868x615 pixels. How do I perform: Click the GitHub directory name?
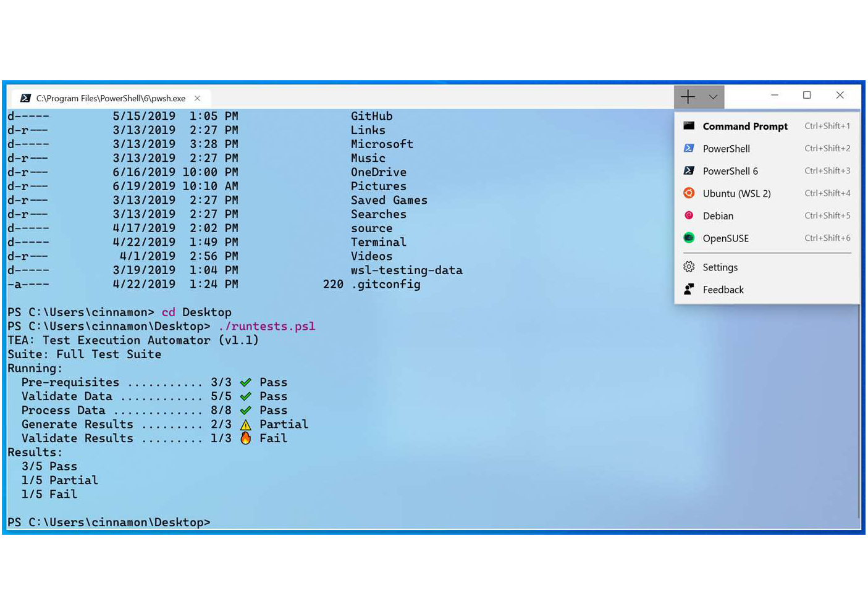(371, 116)
